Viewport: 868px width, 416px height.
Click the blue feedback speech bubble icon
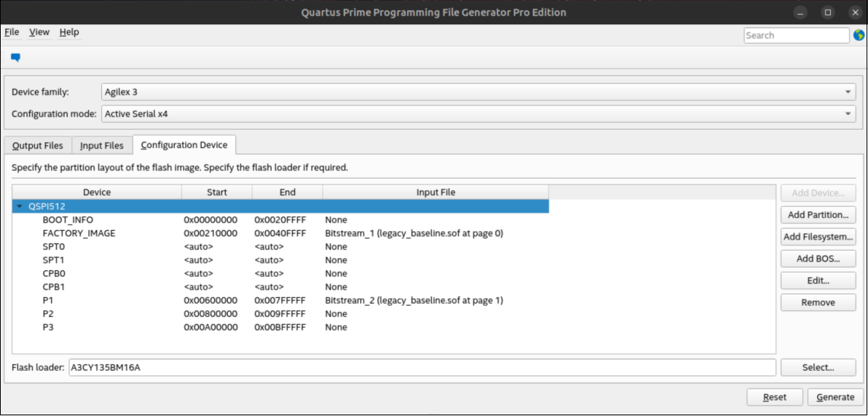pyautogui.click(x=15, y=58)
